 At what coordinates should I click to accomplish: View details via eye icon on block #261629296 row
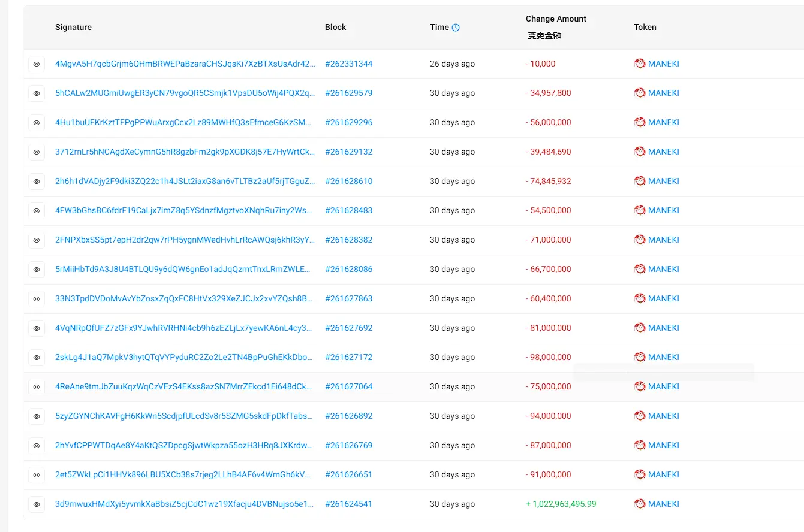37,122
